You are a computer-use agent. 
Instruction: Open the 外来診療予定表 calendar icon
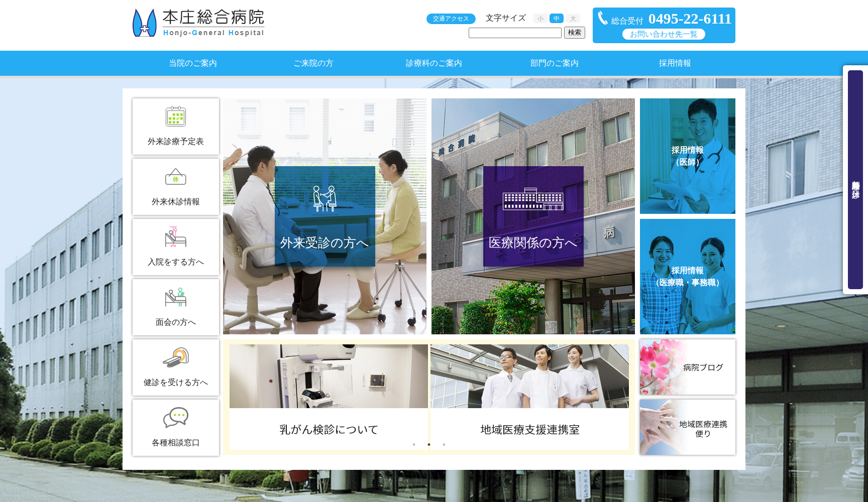(x=176, y=117)
